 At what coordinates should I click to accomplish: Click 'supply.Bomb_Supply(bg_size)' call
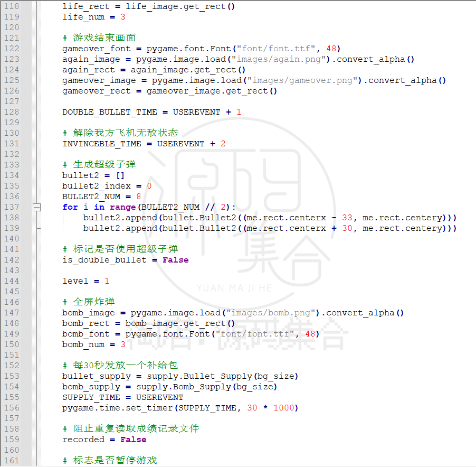[x=207, y=387]
